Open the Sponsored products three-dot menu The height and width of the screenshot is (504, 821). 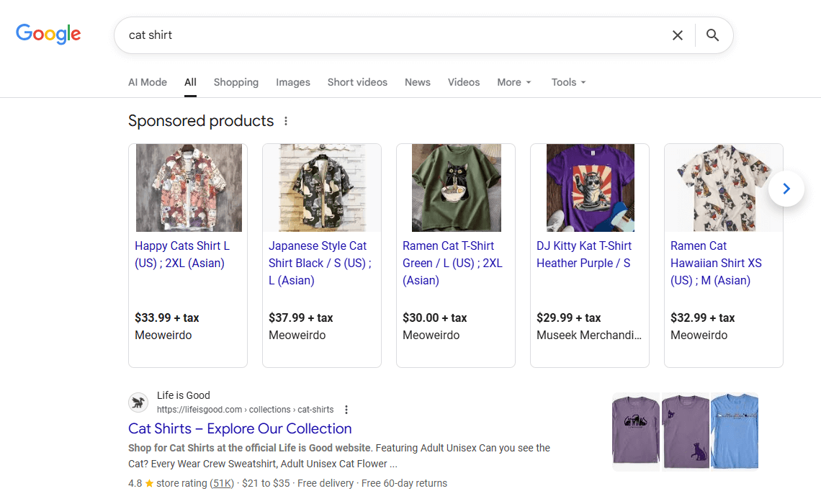[286, 121]
